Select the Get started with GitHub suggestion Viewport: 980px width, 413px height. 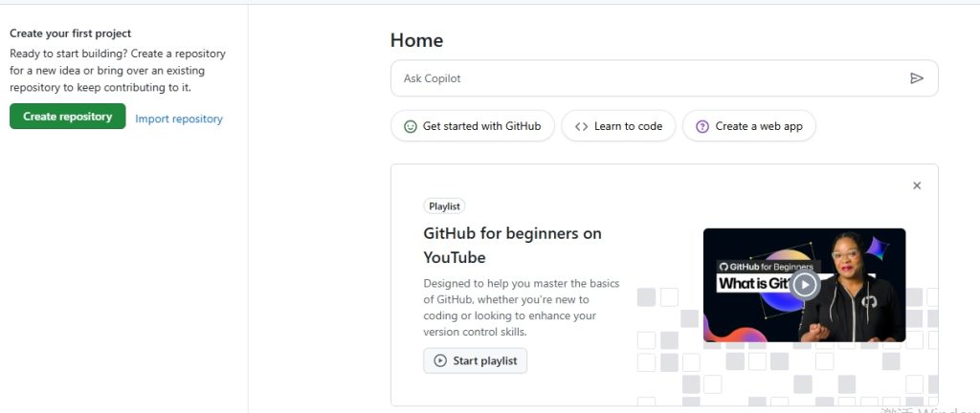coord(473,126)
